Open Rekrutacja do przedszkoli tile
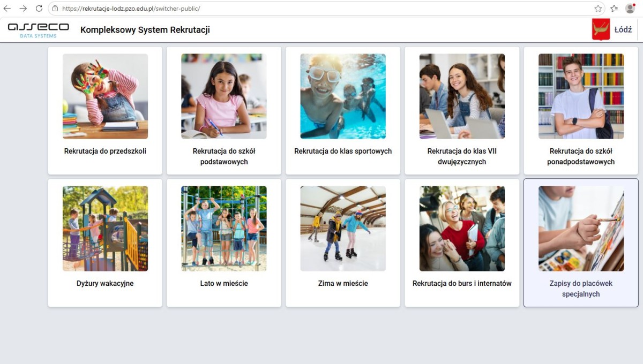Image resolution: width=643 pixels, height=364 pixels. 105,110
